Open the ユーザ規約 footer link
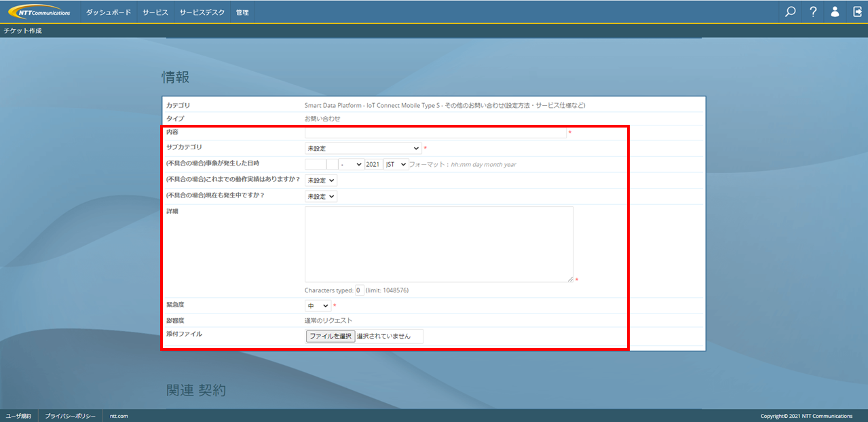The width and height of the screenshot is (868, 422). (18, 415)
